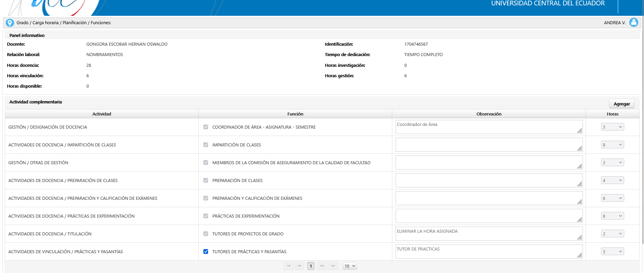
Task: Click the Horas column header
Action: click(x=612, y=114)
